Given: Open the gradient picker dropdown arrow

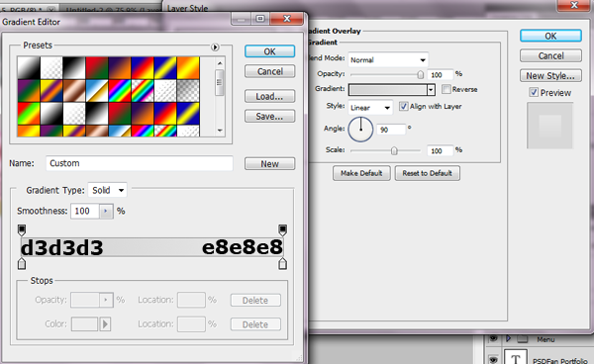Looking at the screenshot, I should (431, 90).
